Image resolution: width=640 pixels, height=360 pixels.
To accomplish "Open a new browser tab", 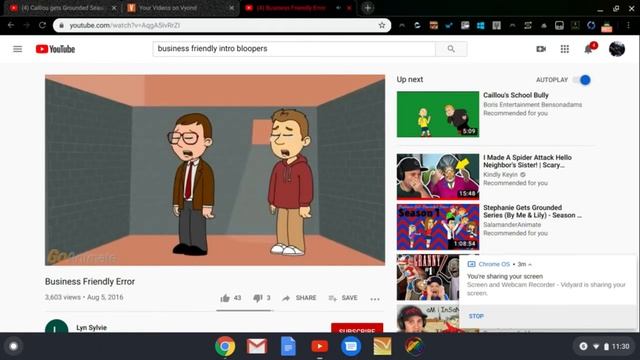I will pyautogui.click(x=368, y=8).
